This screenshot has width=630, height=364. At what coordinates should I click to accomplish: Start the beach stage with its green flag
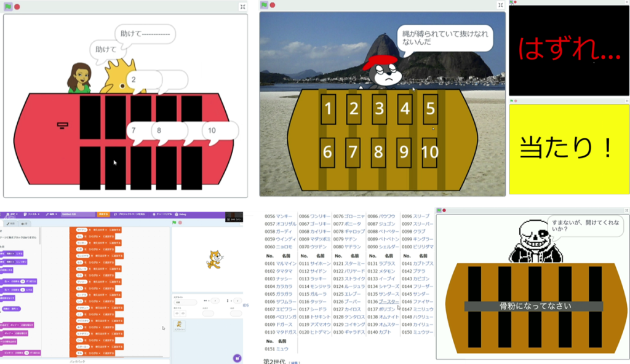click(264, 5)
